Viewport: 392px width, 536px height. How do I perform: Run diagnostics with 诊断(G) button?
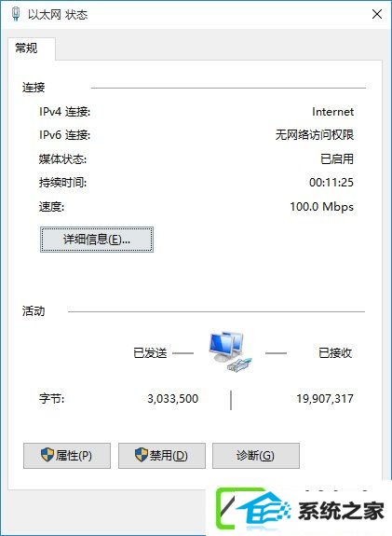pyautogui.click(x=256, y=455)
